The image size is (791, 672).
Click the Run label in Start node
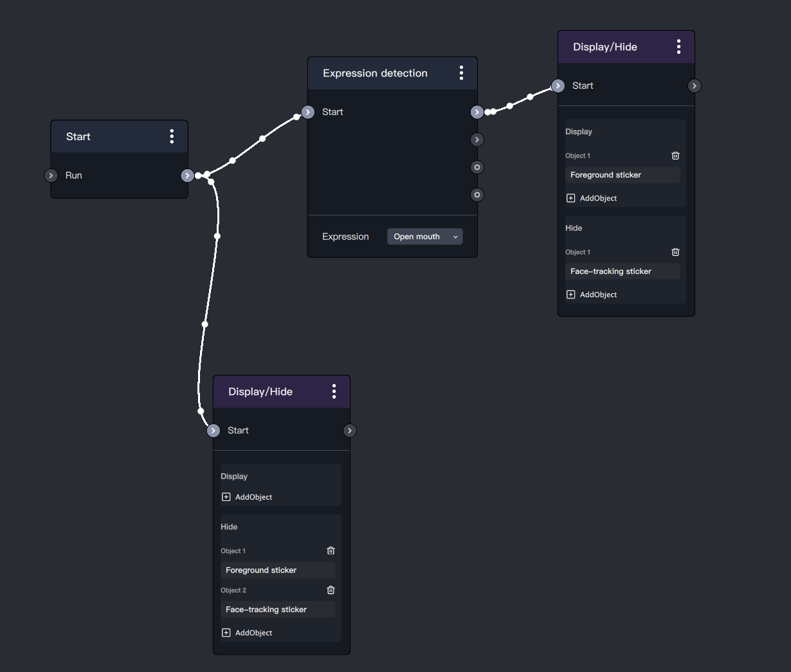74,176
